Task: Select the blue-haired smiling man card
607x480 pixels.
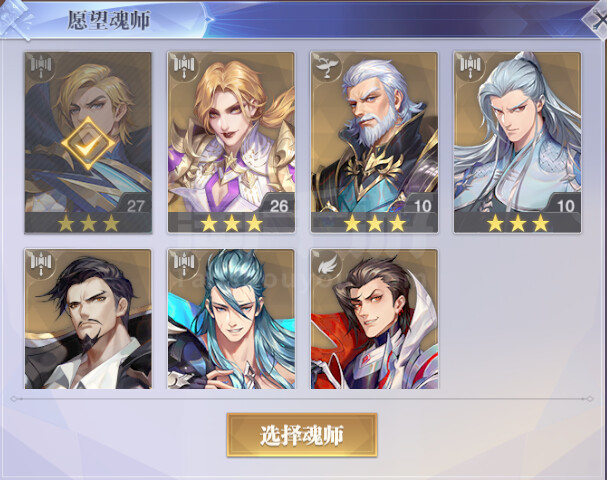Action: click(231, 319)
